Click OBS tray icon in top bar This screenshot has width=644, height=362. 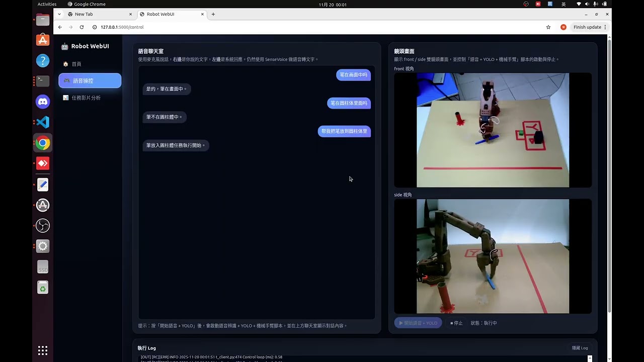(526, 4)
